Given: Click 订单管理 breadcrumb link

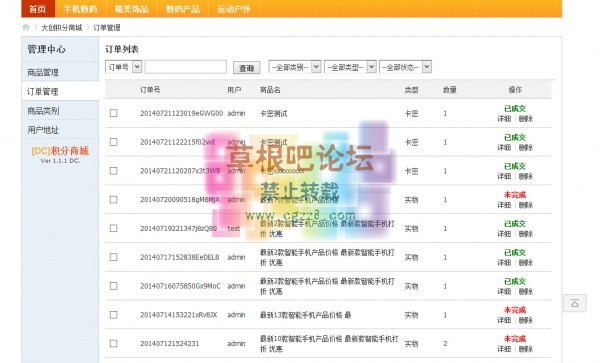Looking at the screenshot, I should pos(107,28).
